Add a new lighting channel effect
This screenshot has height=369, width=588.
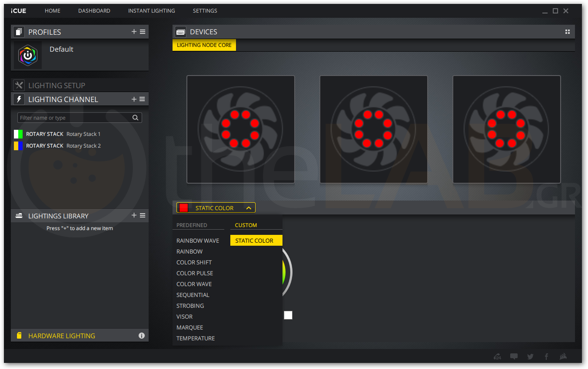click(x=134, y=99)
